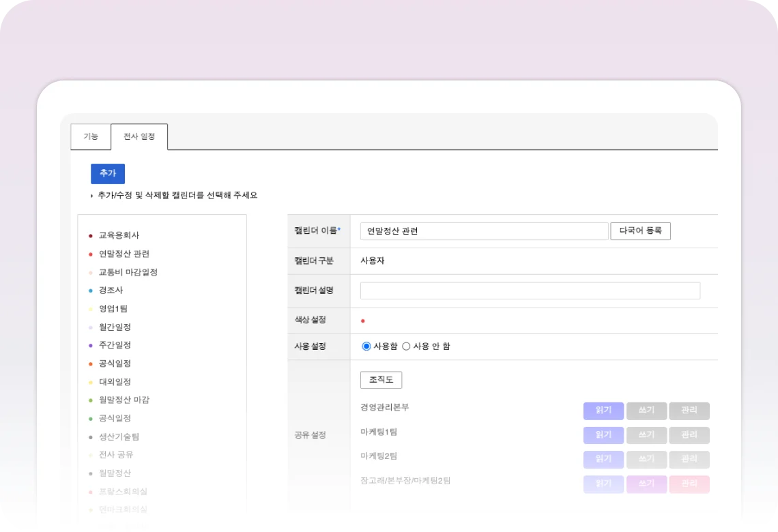
Task: Select 연말정산 관련 calendar in the list
Action: pos(124,254)
